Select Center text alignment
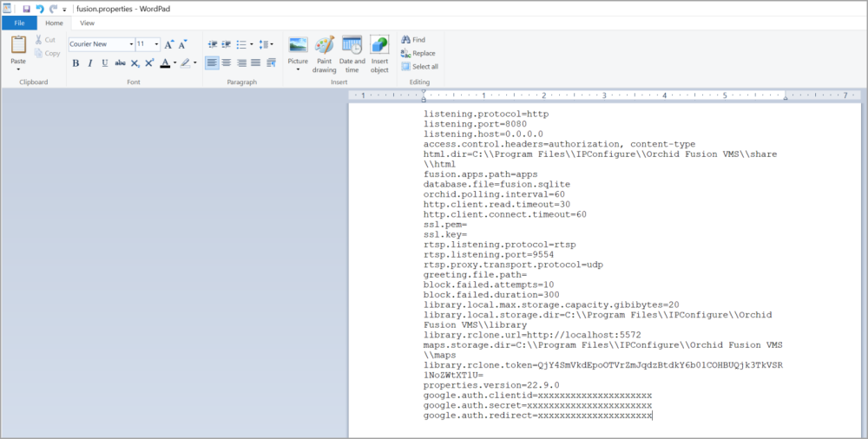This screenshot has height=439, width=868. [227, 63]
